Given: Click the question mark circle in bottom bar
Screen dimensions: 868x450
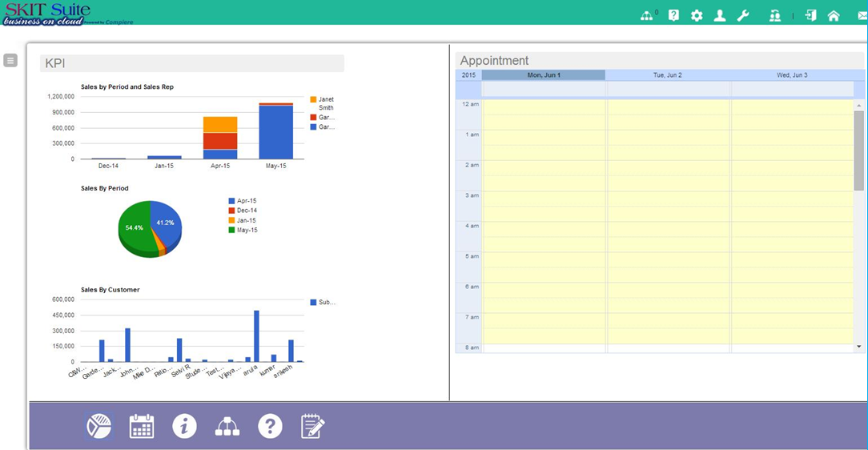Looking at the screenshot, I should point(270,426).
